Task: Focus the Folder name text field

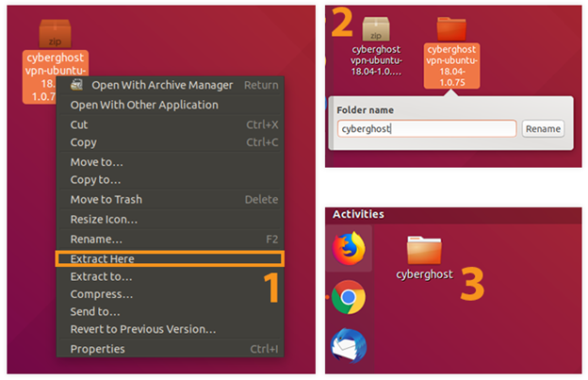Action: (x=427, y=128)
